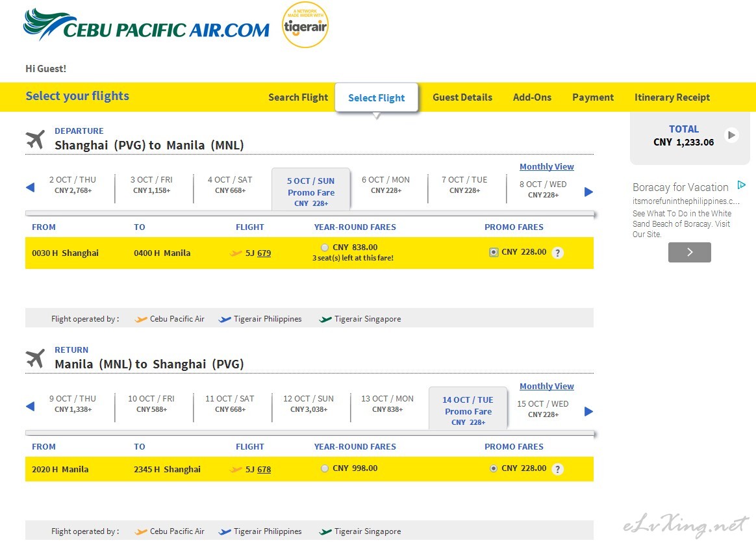
Task: Open promo fare help for flight 679
Action: (x=557, y=253)
